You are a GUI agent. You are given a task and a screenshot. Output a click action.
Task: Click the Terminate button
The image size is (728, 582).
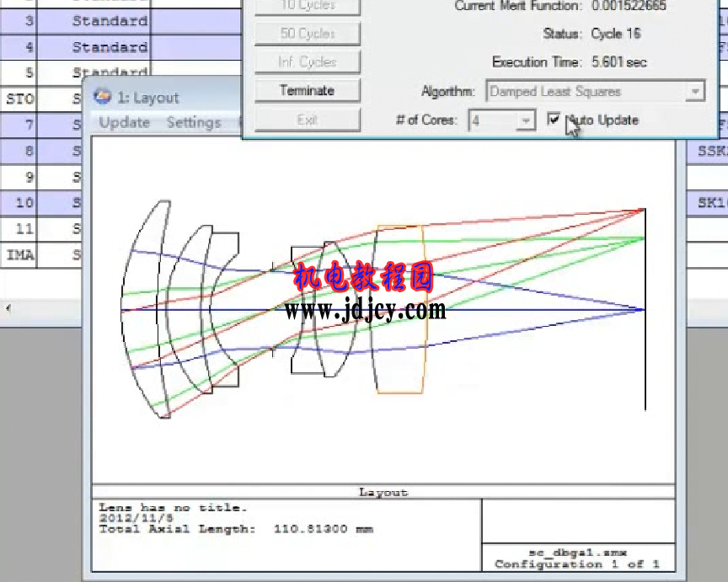308,90
